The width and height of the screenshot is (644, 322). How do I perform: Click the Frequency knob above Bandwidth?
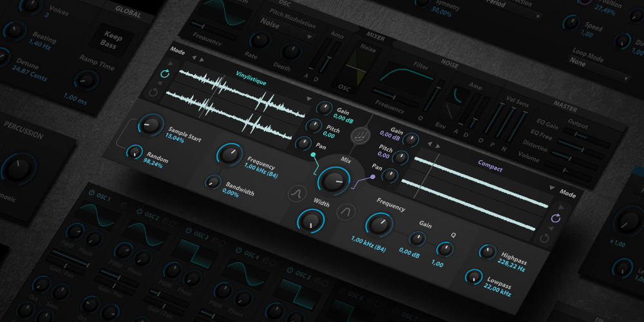coord(230,155)
